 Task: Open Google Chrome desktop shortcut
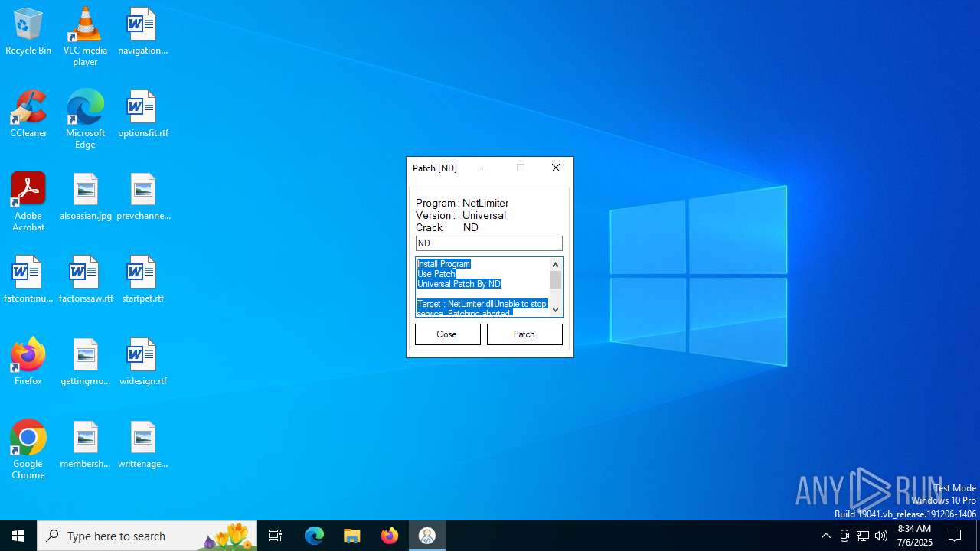coord(28,450)
